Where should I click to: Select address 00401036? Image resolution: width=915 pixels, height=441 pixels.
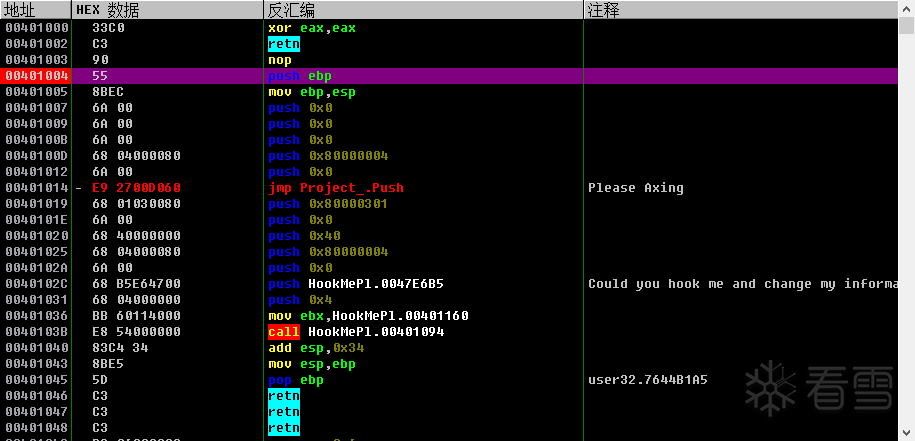(37, 316)
